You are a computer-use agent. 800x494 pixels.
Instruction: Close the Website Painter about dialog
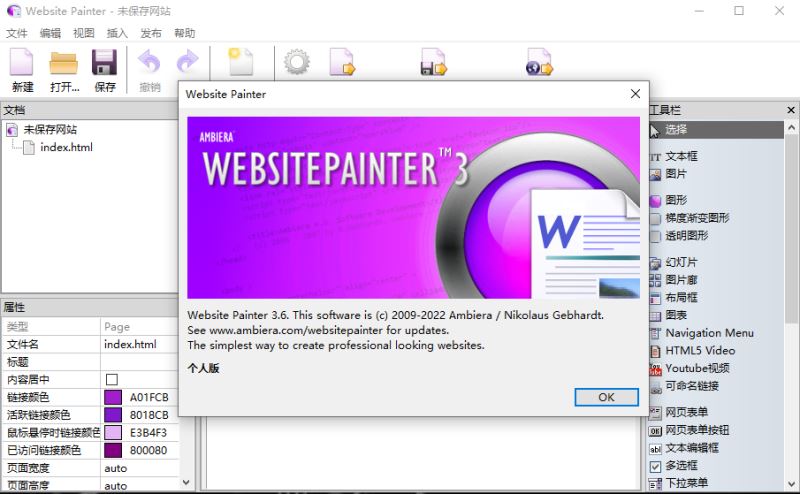635,94
